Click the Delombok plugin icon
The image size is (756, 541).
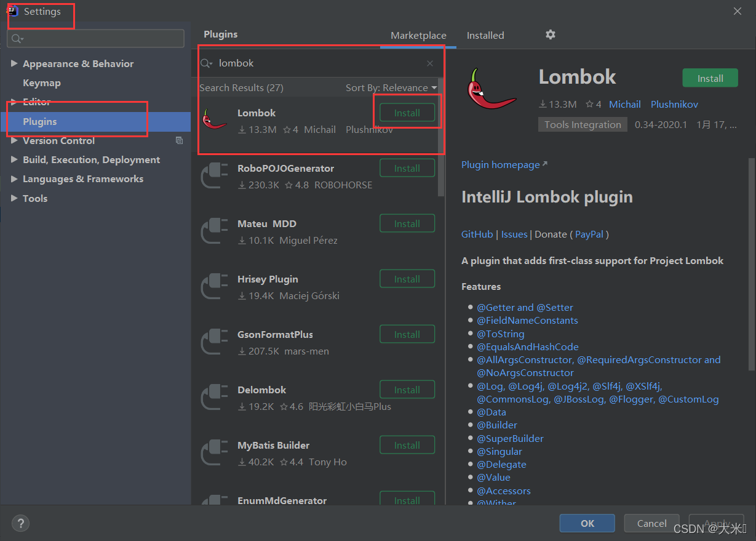click(x=215, y=398)
